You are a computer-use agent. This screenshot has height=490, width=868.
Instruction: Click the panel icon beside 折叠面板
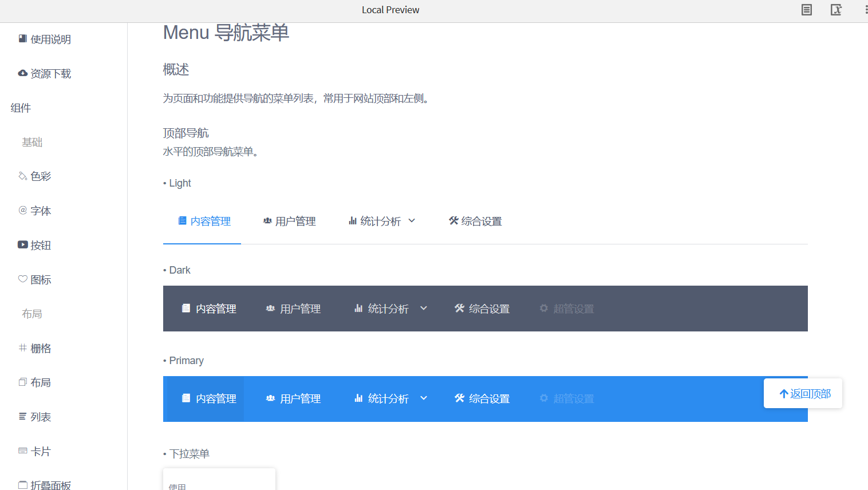point(23,485)
